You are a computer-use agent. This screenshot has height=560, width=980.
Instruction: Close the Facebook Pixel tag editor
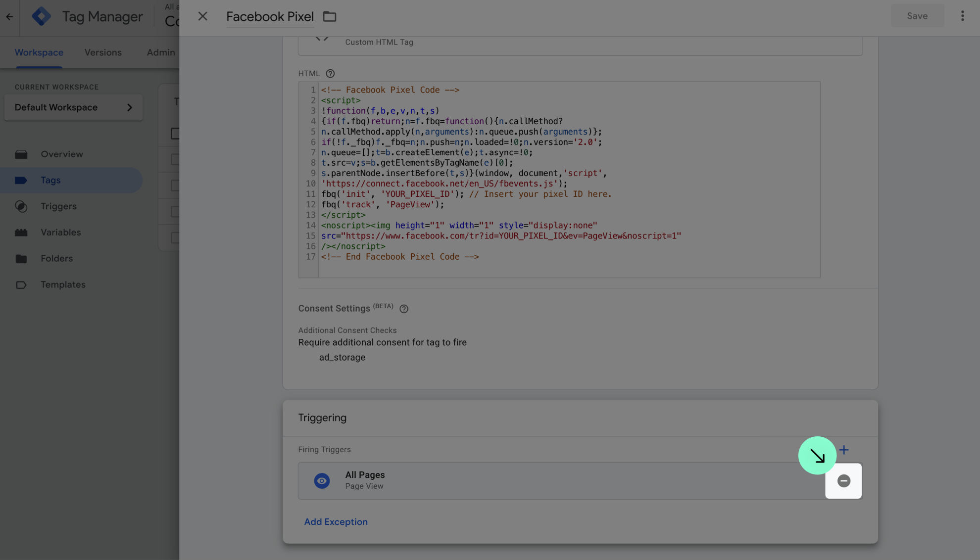(x=202, y=16)
